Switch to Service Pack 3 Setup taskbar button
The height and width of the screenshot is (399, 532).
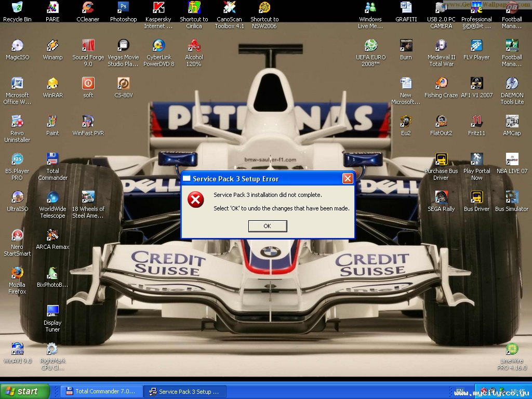185,392
